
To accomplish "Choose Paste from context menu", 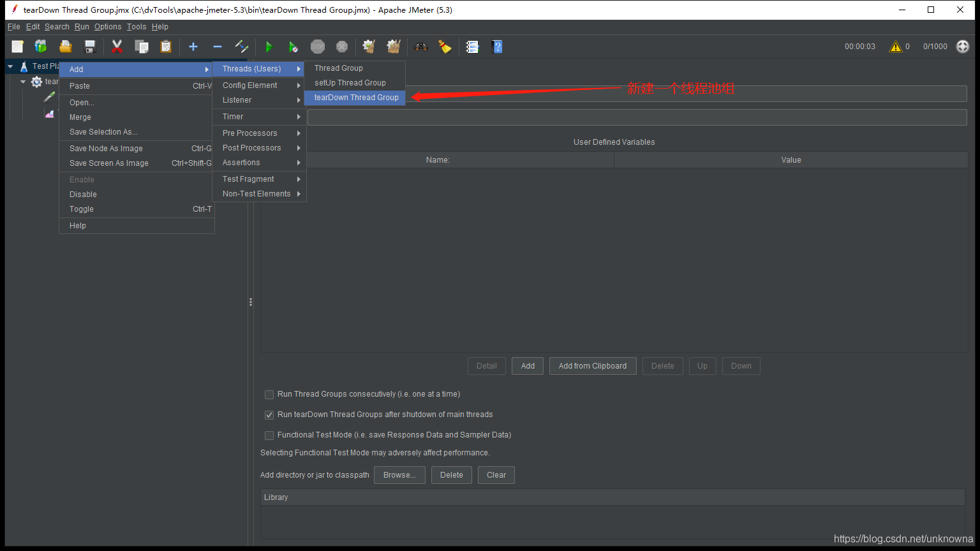I will coord(137,86).
